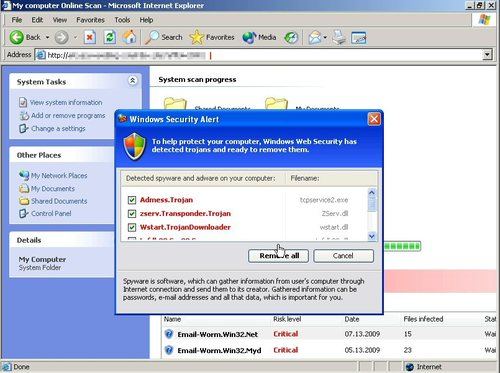This screenshot has height=373, width=500.
Task: Click the Remove all button
Action: click(x=278, y=256)
